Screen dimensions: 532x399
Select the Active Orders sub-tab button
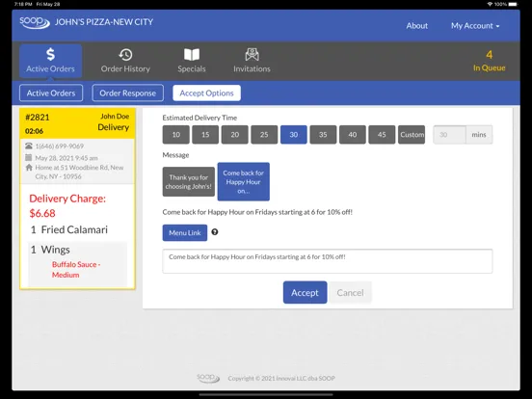[x=51, y=93]
